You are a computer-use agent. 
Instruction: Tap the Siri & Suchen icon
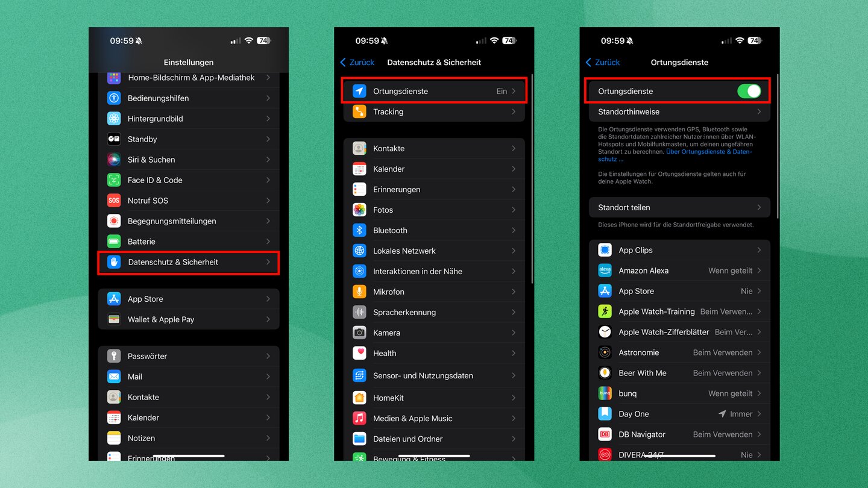pos(114,160)
